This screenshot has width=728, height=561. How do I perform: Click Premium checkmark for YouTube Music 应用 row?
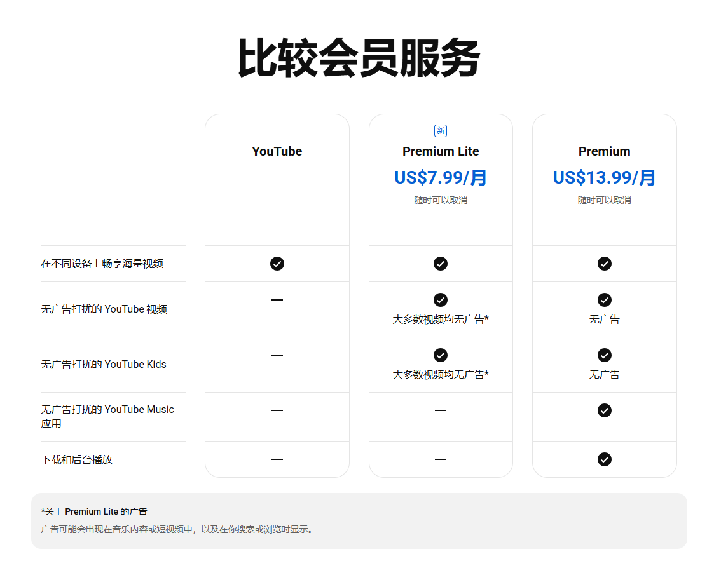click(605, 410)
